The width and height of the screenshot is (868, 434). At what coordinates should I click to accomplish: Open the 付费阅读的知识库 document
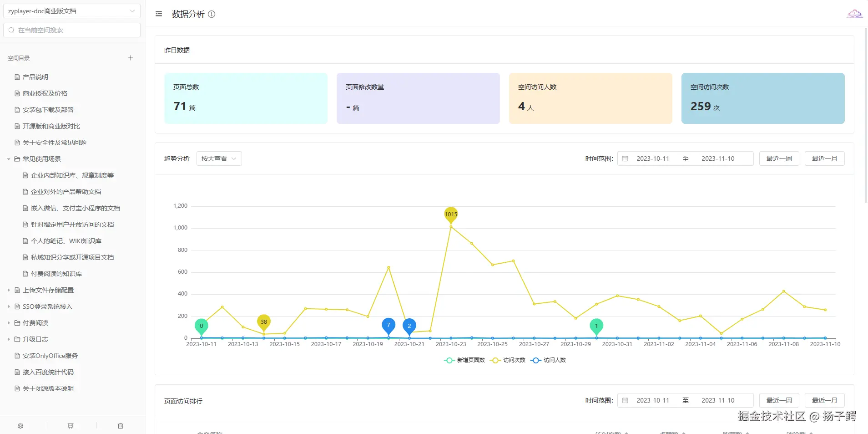(x=56, y=274)
